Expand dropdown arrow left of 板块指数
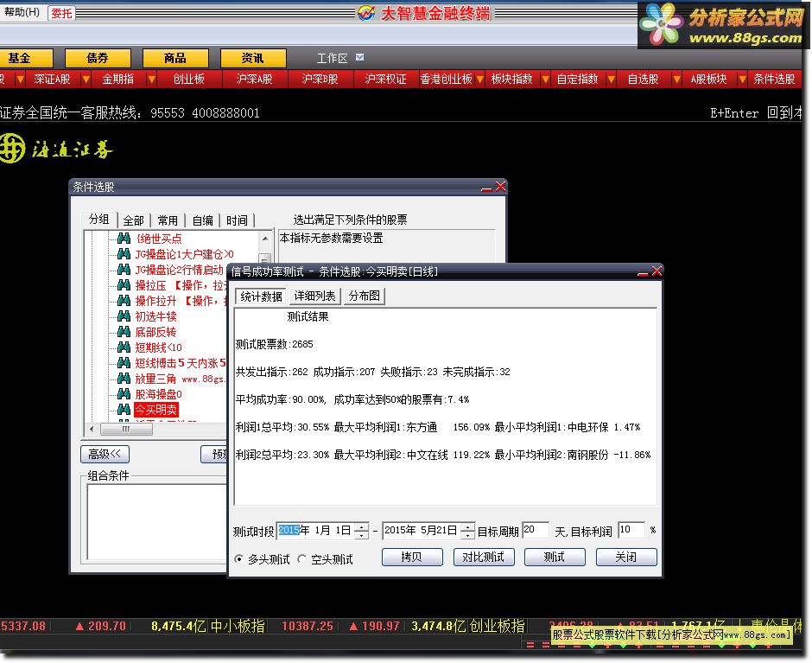The height and width of the screenshot is (663, 812). 480,80
